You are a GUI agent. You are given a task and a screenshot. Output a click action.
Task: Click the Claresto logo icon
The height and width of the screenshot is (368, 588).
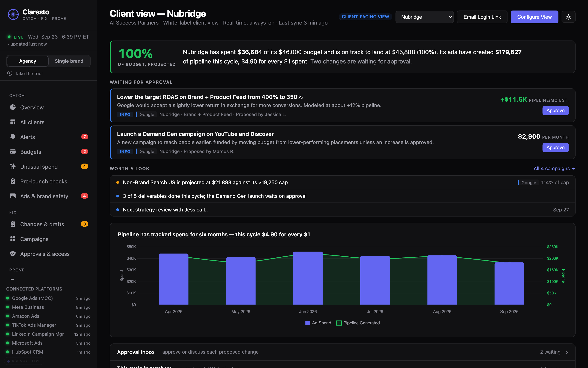click(x=13, y=14)
